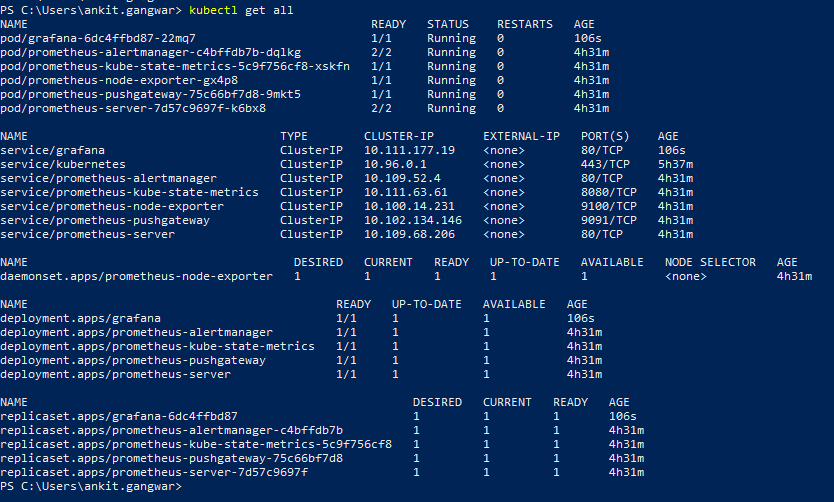Click the 'kubectl get all' command text

point(241,10)
